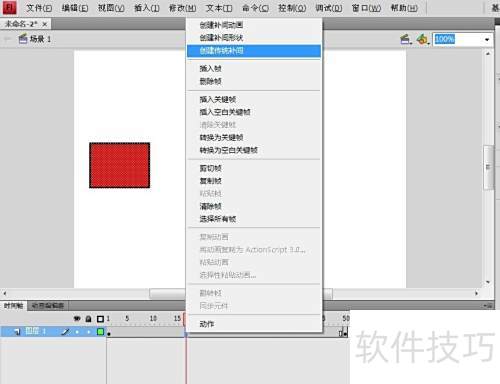500x384 pixels.
Task: Select the red rectangle on the stage
Action: 119,165
